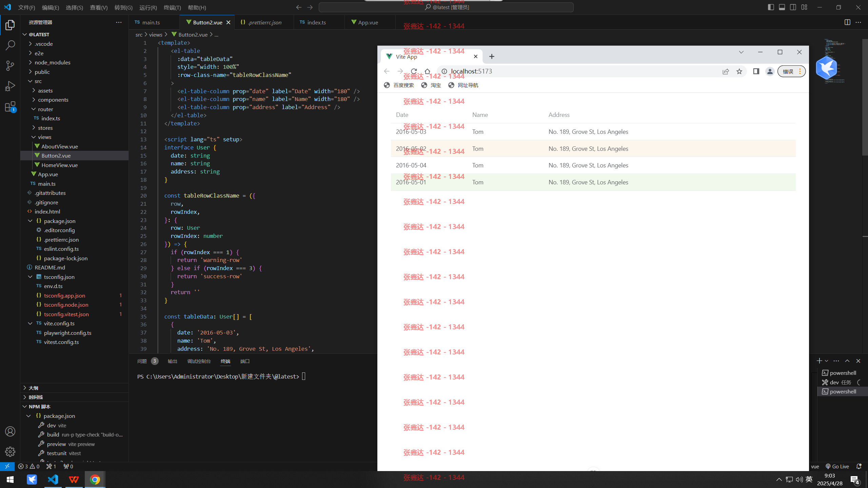This screenshot has height=488, width=868.
Task: Bookmark this page with the star icon
Action: [x=739, y=71]
